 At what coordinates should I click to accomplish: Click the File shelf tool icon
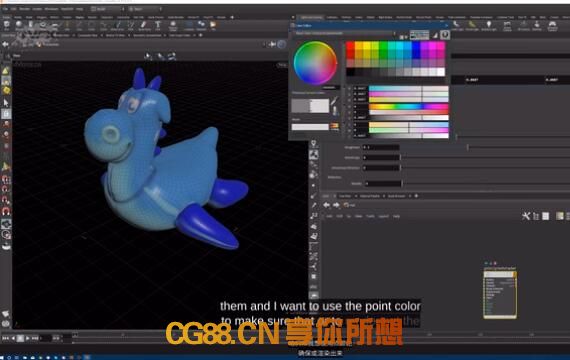pyautogui.click(x=213, y=25)
